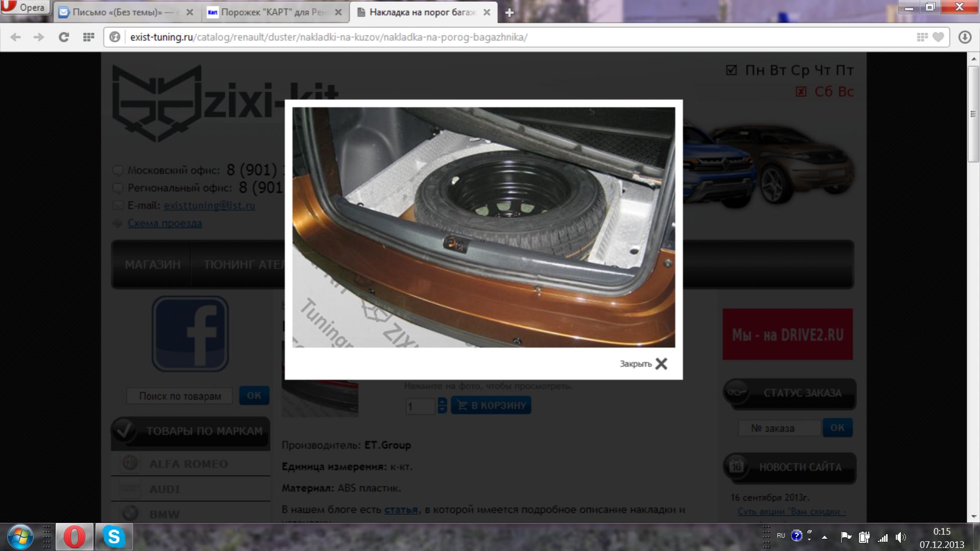Screen dimensions: 980x551
Task: Click the browser Reload button
Action: tap(64, 37)
